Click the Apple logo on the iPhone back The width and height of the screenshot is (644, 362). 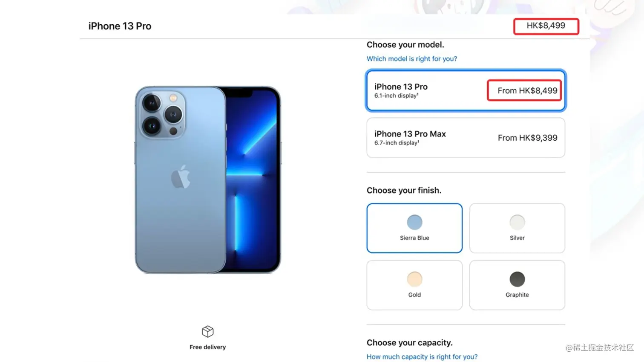point(181,177)
